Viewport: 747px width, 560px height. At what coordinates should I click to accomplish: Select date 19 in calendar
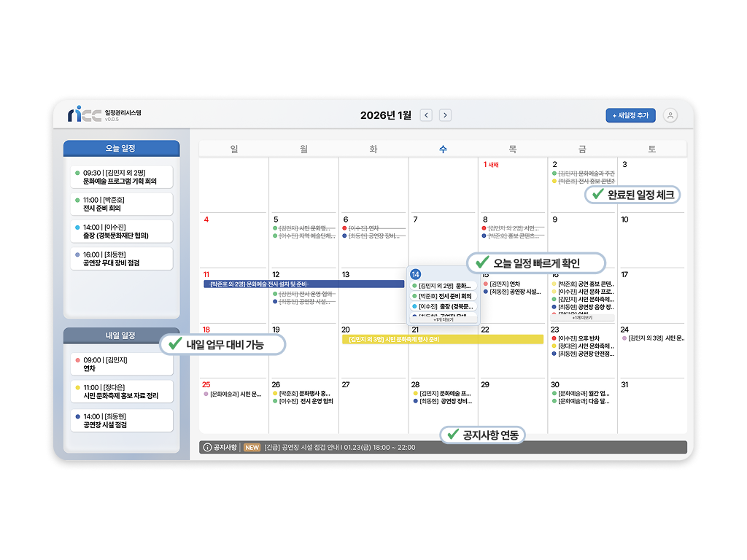276,330
